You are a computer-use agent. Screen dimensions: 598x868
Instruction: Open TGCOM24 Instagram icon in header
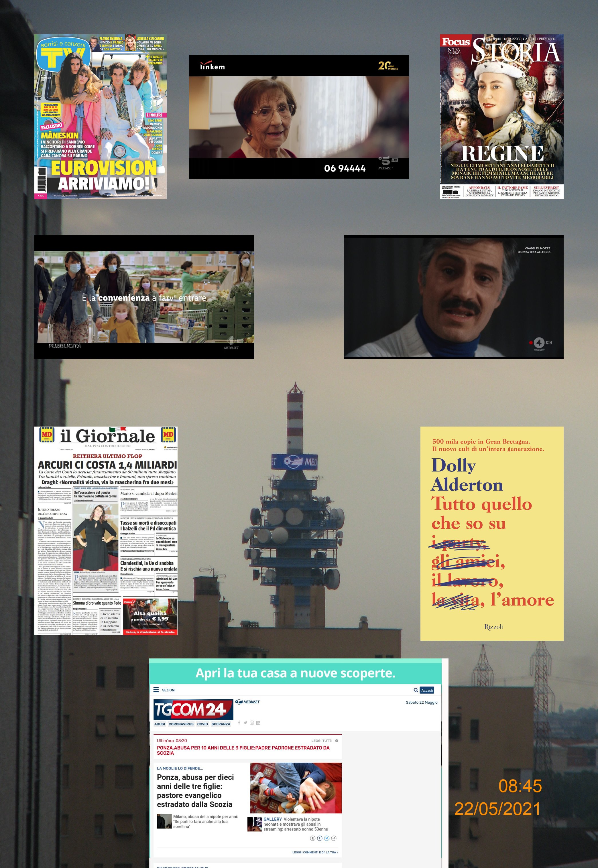point(252,722)
